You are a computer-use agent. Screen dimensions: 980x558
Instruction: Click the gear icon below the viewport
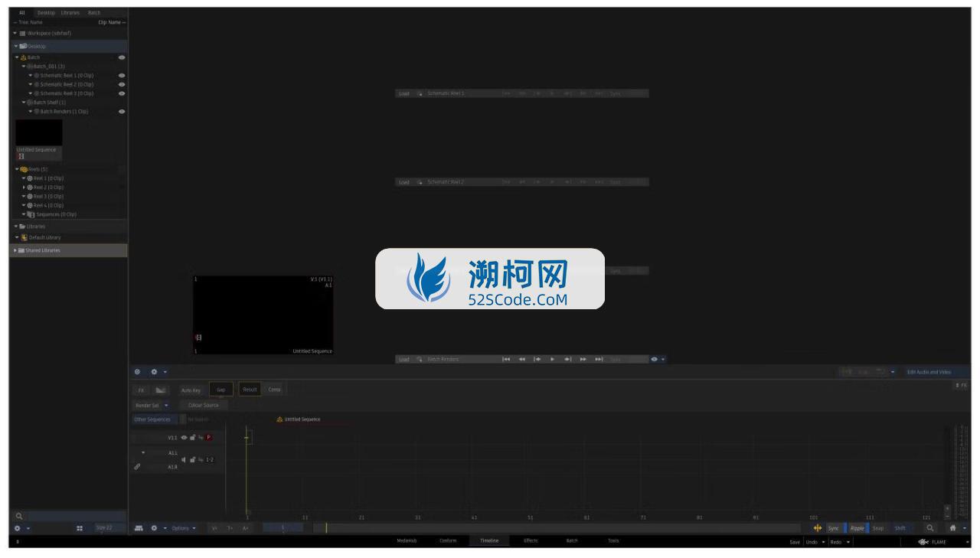(x=155, y=370)
